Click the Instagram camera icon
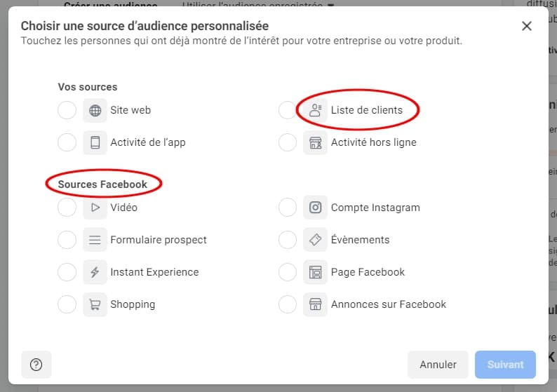Viewport: 557px width, 392px height. [316, 208]
